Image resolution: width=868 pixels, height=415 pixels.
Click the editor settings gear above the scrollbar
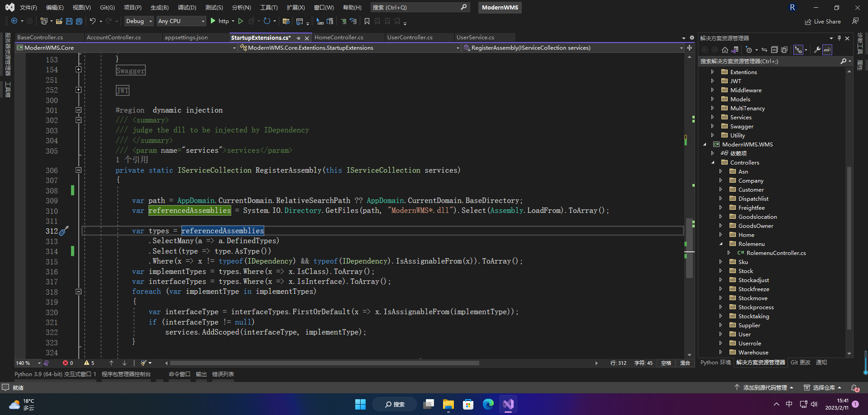692,38
